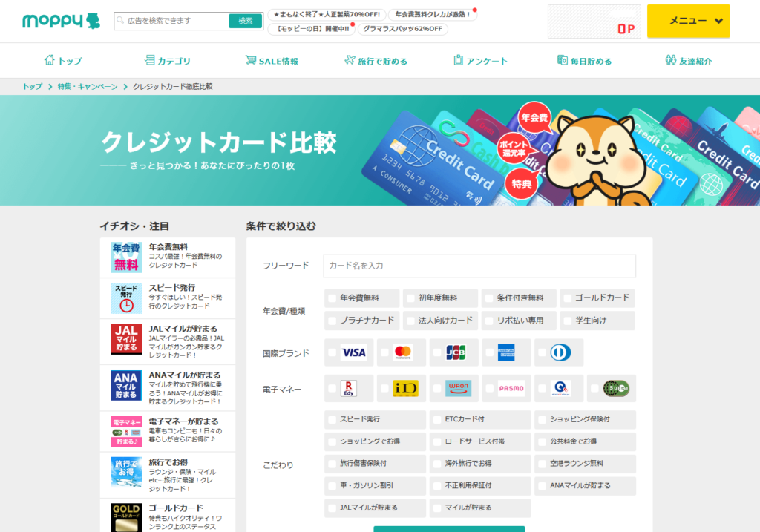The image size is (760, 532).
Task: Open the カテゴリ navigation menu
Action: (167, 61)
